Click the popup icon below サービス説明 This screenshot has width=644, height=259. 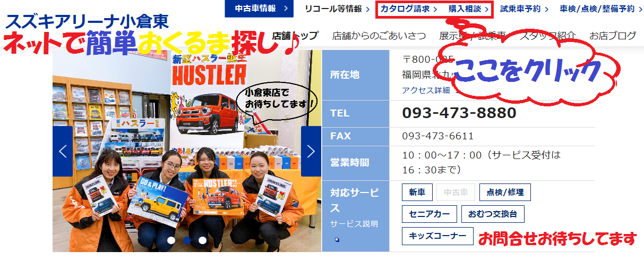click(337, 239)
